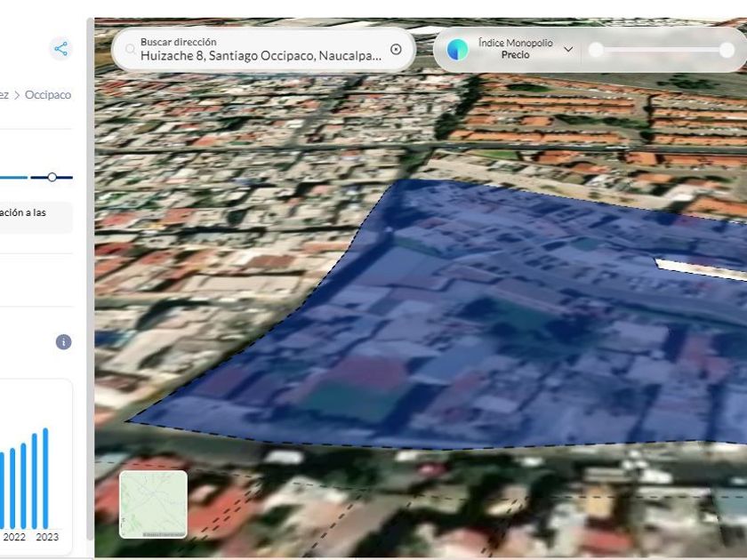The height and width of the screenshot is (560, 747).
Task: Click the breadcrumb arrow before Occipaco
Action: 17,95
